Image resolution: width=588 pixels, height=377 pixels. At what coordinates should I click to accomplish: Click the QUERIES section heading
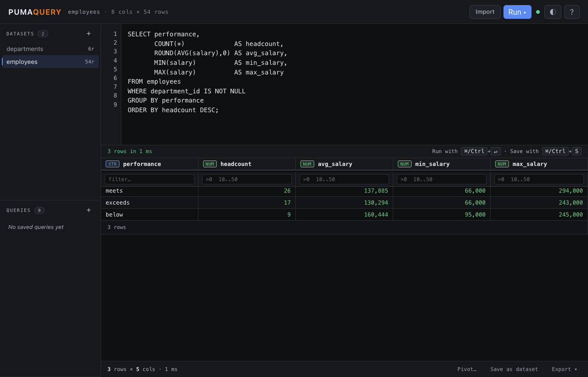click(x=18, y=211)
